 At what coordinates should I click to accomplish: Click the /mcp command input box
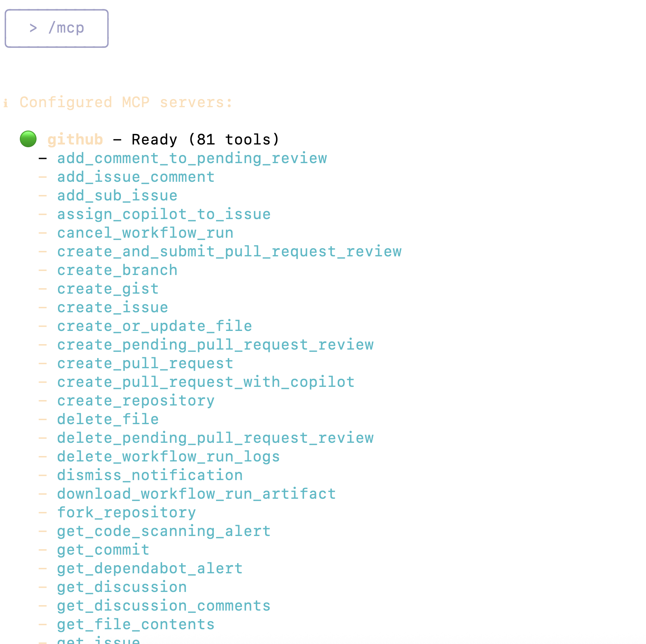click(57, 28)
